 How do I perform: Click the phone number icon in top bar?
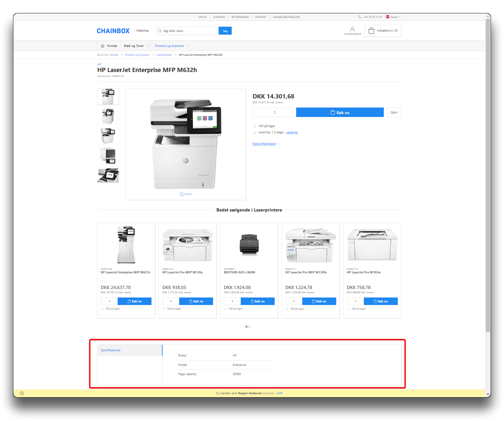click(360, 17)
